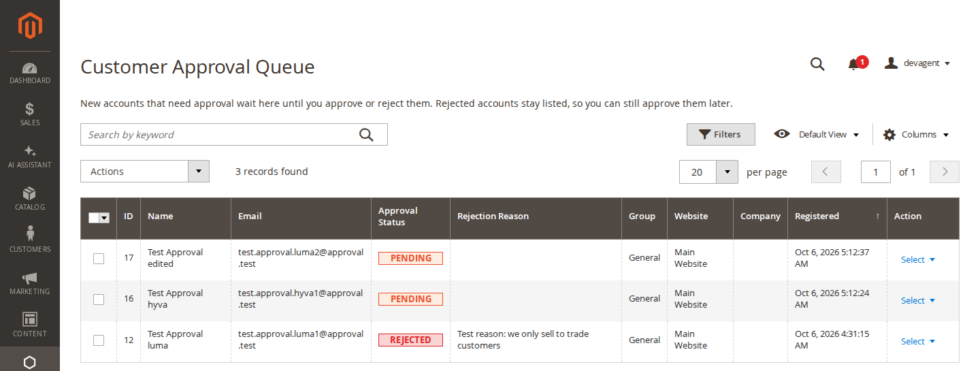Open Select action for Test Approval edited
This screenshot has height=371, width=980.
click(x=918, y=260)
